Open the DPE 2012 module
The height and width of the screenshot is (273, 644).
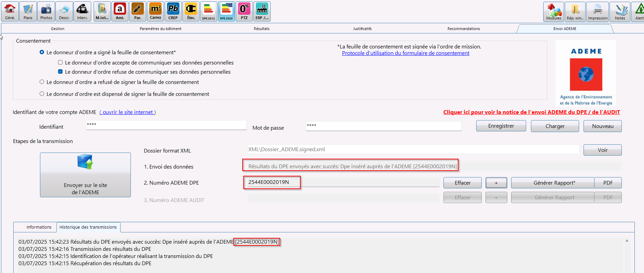[x=209, y=11]
